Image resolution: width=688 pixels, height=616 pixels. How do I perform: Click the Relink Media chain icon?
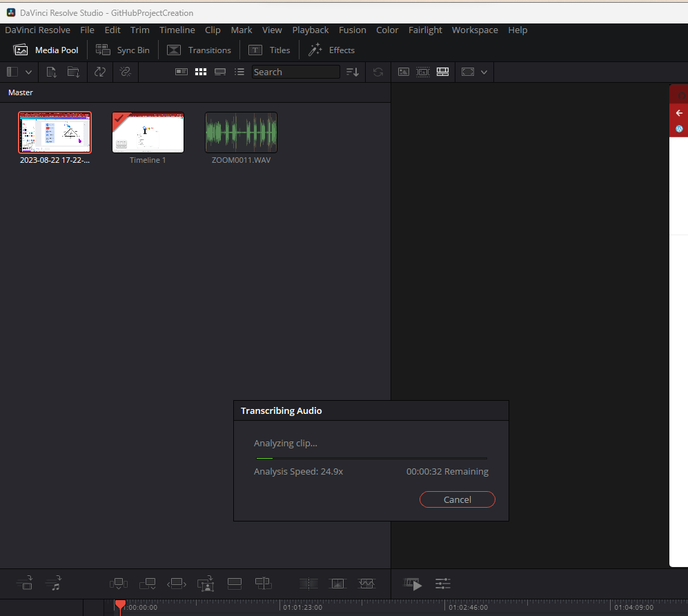(x=126, y=72)
